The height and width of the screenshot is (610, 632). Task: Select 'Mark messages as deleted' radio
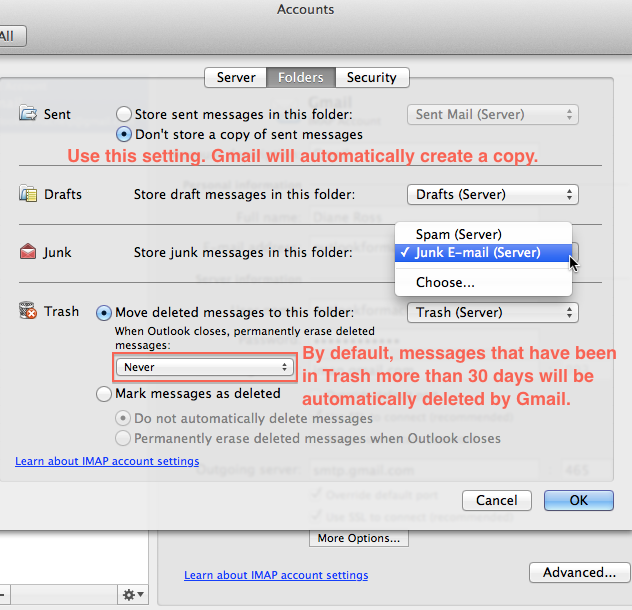(104, 394)
